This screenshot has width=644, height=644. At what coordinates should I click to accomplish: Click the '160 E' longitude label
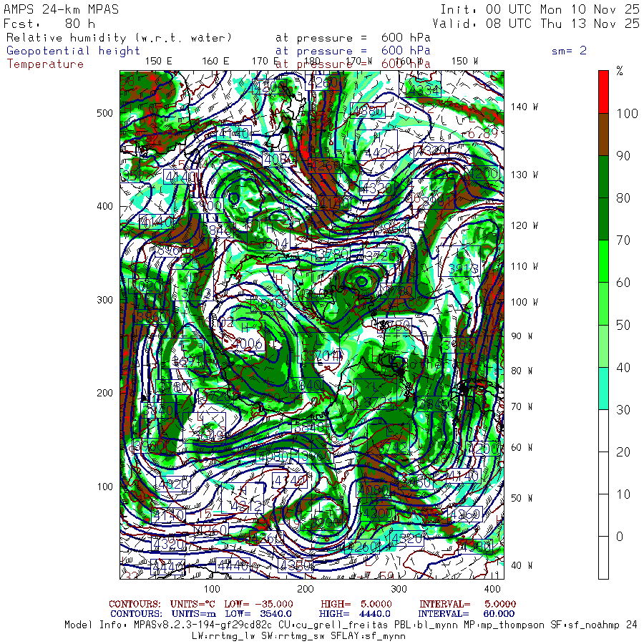(x=215, y=62)
